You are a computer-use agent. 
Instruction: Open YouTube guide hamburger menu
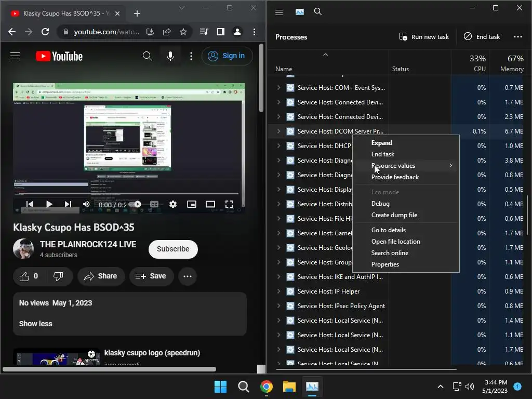[15, 56]
